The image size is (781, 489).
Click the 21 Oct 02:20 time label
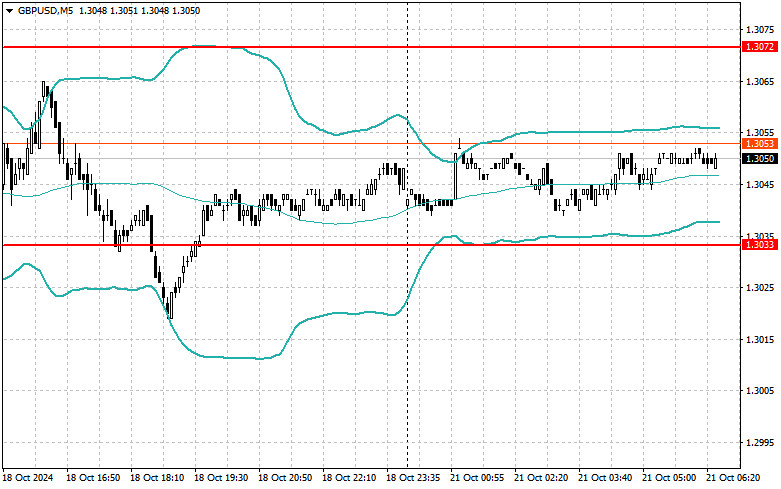point(541,478)
